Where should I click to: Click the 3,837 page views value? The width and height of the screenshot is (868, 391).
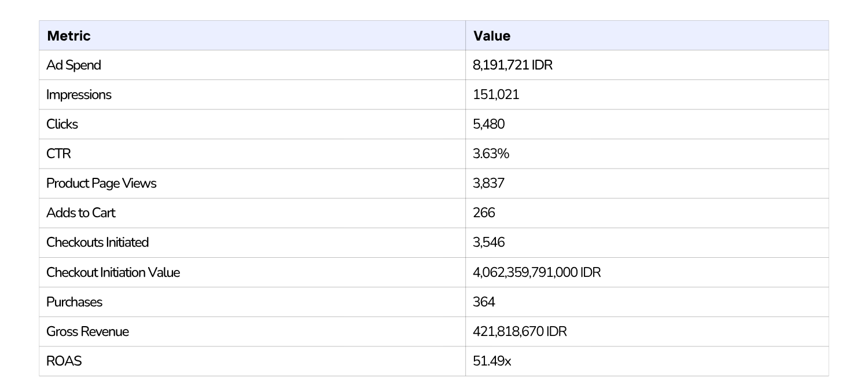[489, 184]
